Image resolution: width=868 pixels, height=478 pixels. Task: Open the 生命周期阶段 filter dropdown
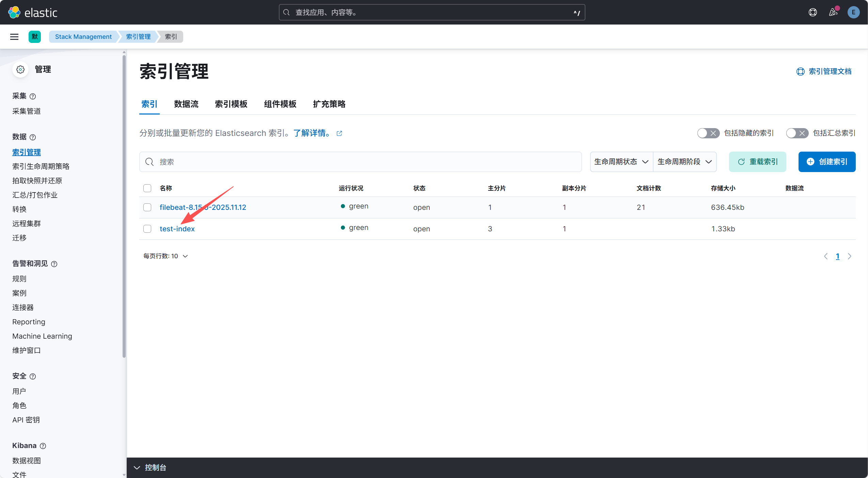pyautogui.click(x=684, y=162)
